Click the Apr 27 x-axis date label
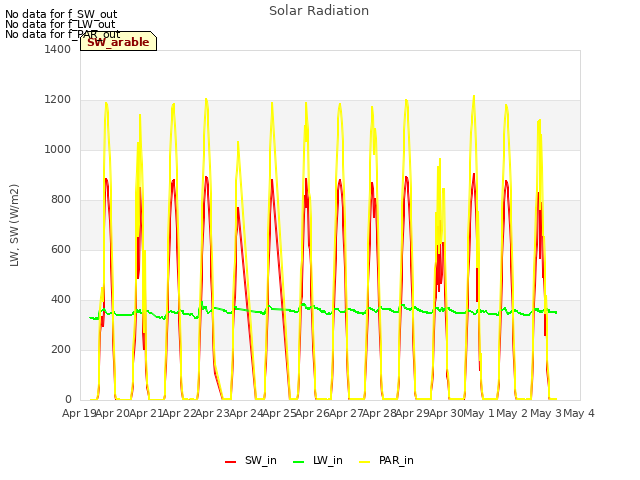Viewport: 640px width, 480px height. point(346,413)
